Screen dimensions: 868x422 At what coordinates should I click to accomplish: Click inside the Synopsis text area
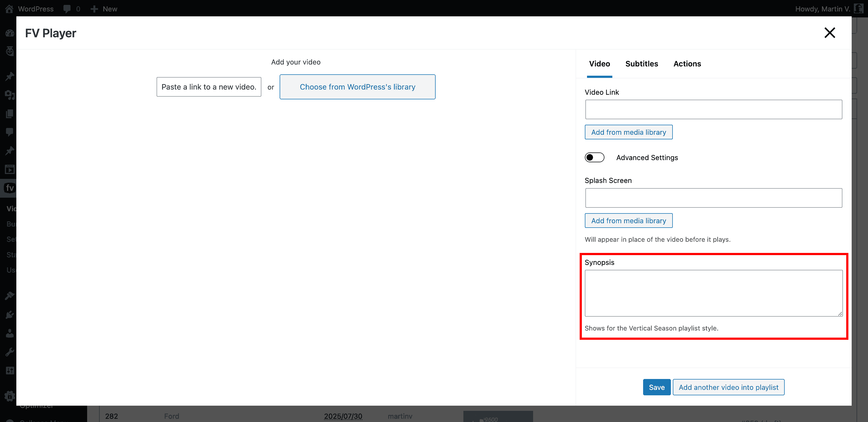[714, 293]
